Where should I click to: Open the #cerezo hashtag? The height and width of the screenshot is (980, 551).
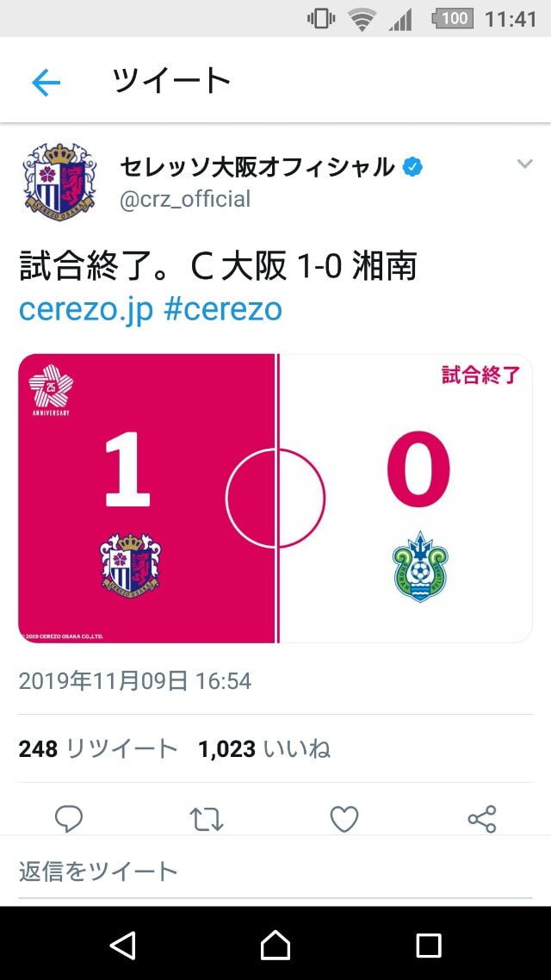223,308
